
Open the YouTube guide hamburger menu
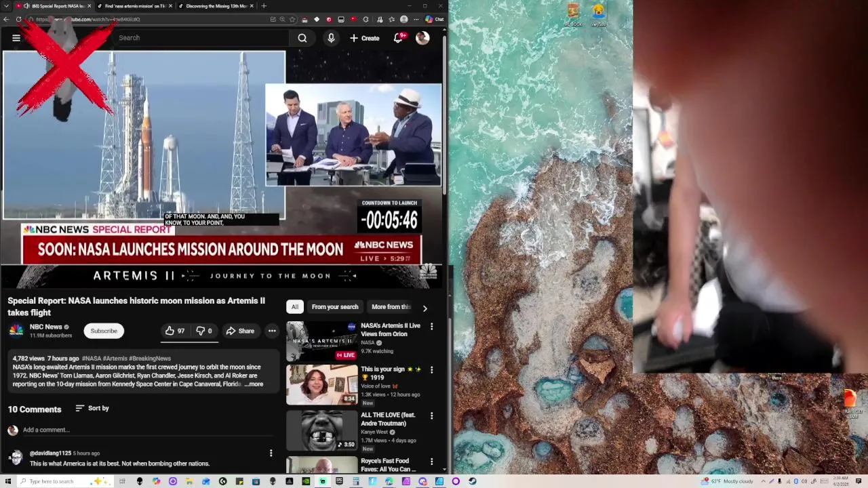coord(16,38)
